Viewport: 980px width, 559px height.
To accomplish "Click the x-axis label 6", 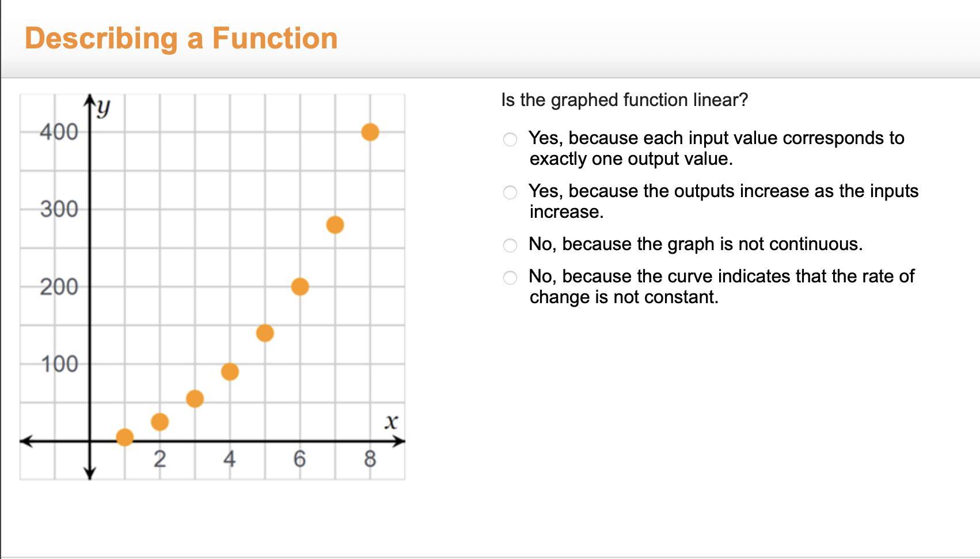I will [x=299, y=459].
